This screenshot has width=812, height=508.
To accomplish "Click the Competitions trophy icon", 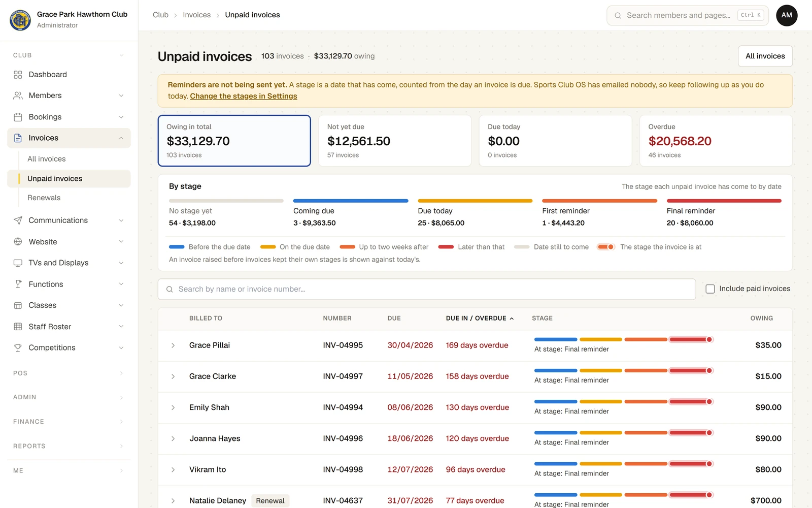I will coord(18,347).
